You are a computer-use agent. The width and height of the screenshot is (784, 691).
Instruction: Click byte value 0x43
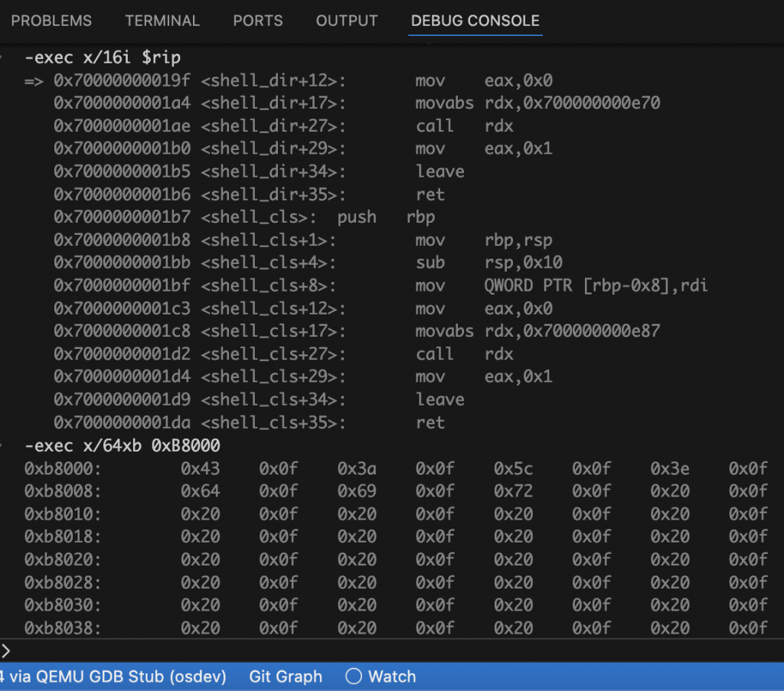click(201, 468)
